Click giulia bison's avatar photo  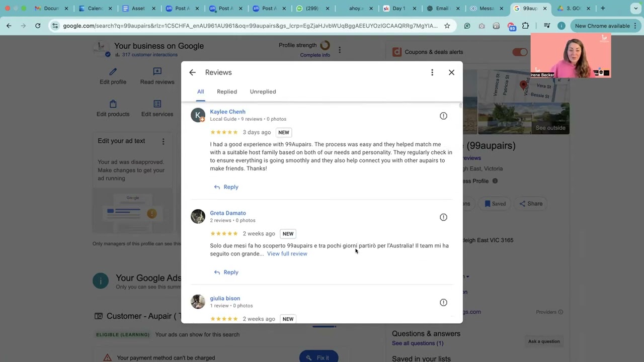(x=198, y=302)
